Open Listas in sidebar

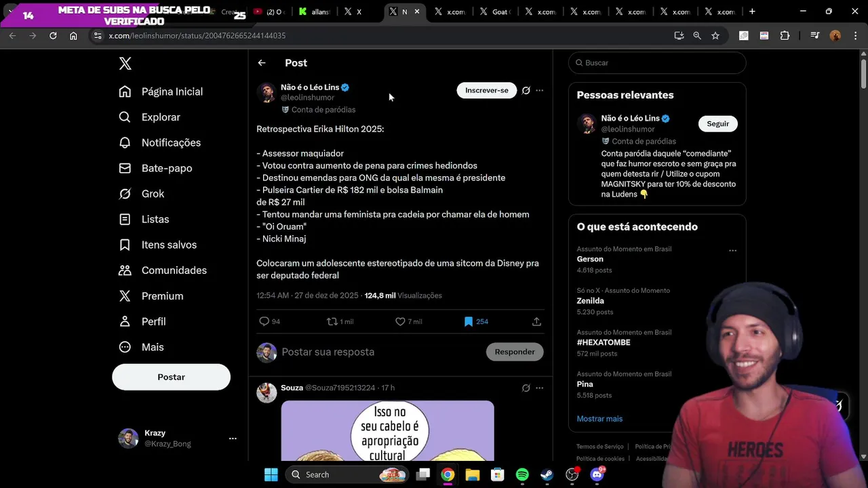coord(144,219)
